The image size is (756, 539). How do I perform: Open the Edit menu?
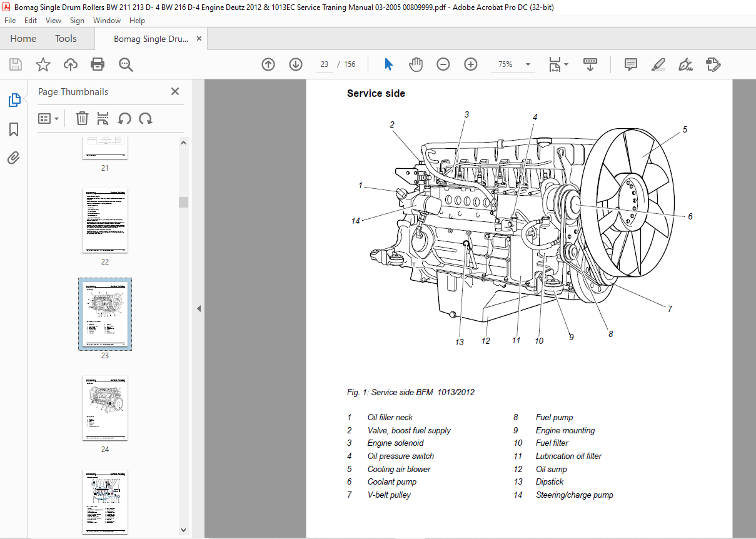pos(31,21)
